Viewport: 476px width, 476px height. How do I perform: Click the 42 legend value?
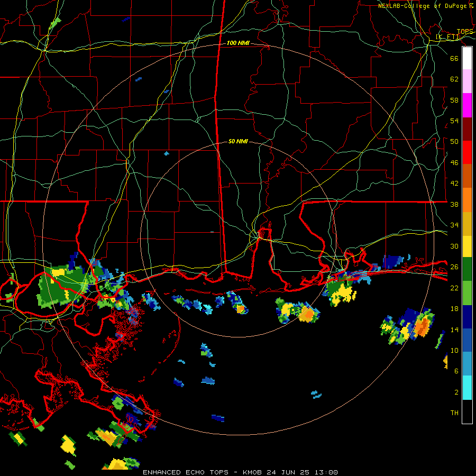tap(454, 183)
